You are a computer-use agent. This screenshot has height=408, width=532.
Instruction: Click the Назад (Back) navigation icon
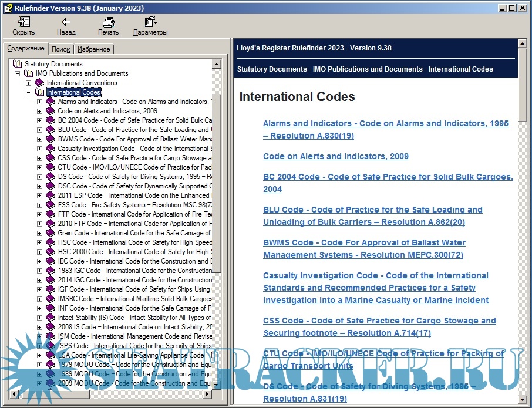click(66, 22)
